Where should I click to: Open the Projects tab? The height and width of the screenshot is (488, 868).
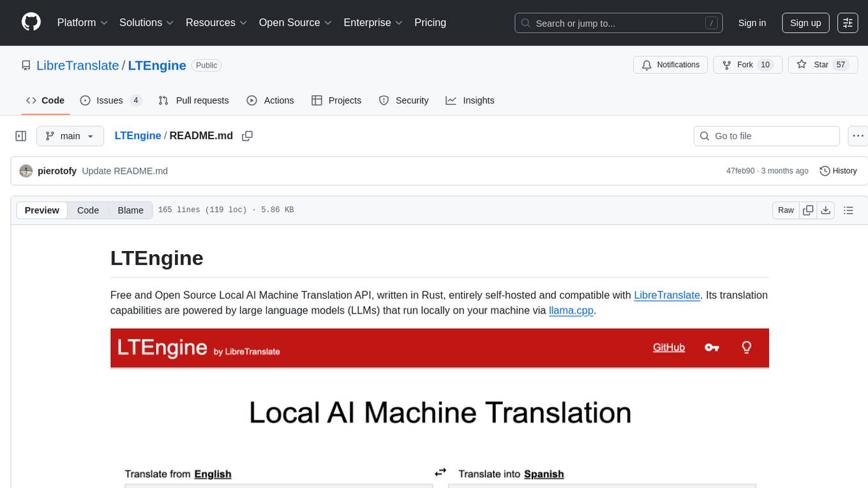tap(336, 100)
